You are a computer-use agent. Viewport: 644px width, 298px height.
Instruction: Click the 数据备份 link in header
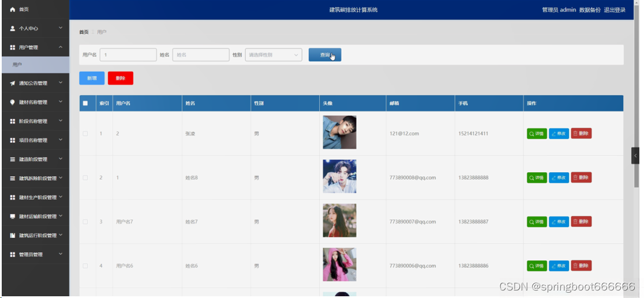point(590,10)
